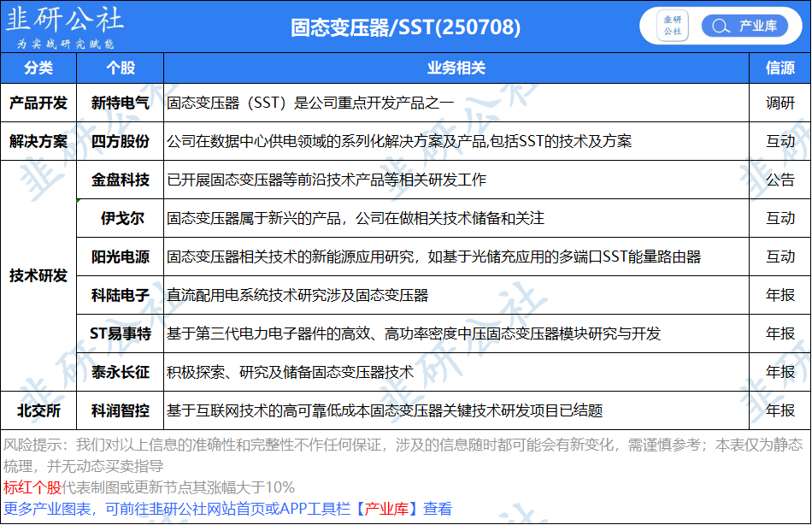Click stock name 金盘科技
This screenshot has height=525, width=812.
pyautogui.click(x=121, y=180)
